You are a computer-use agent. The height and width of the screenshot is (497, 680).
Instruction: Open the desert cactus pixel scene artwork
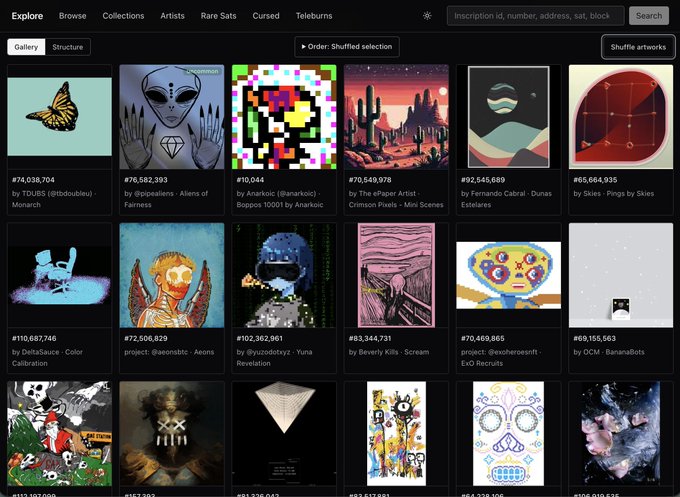coord(396,117)
